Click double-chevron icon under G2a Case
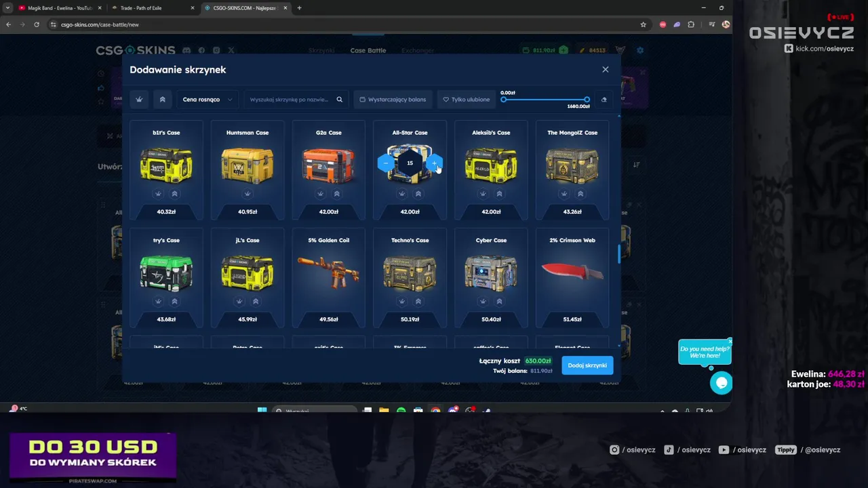This screenshot has width=868, height=488. click(337, 194)
